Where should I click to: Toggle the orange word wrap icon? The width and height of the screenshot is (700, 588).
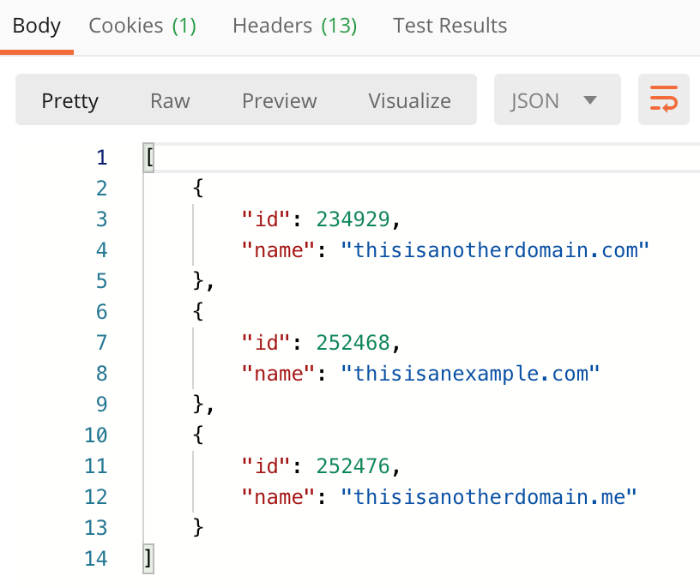(x=663, y=99)
